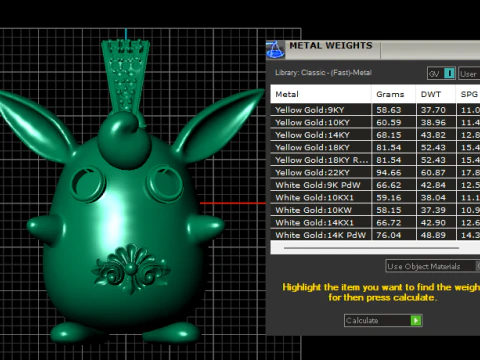Sort by the Grams column header
The width and height of the screenshot is (480, 360).
(x=393, y=94)
